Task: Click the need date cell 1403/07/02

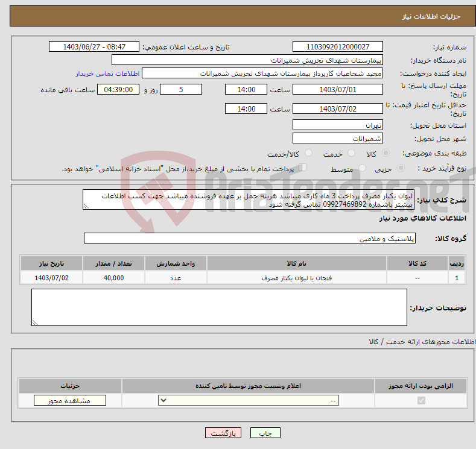Action: click(x=52, y=278)
